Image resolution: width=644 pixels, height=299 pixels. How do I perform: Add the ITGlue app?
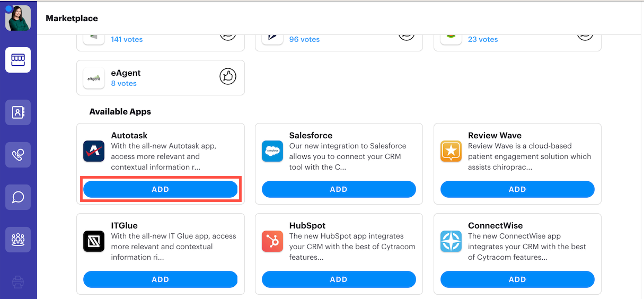161,279
